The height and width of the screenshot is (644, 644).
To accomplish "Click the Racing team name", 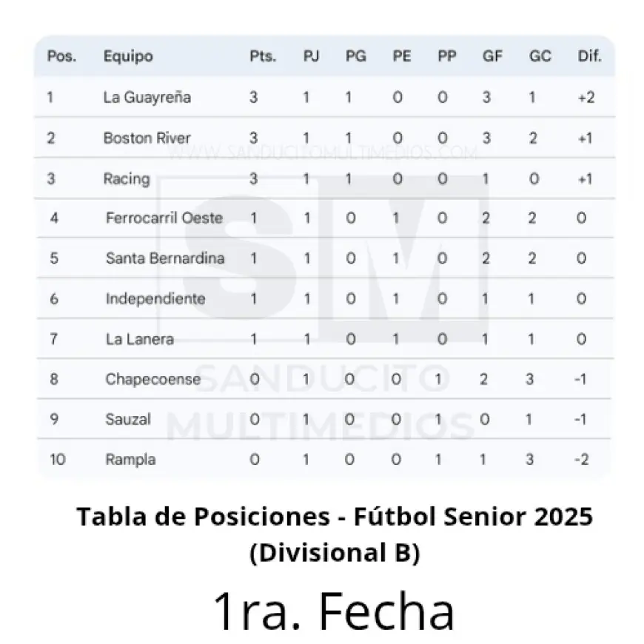I will (127, 178).
